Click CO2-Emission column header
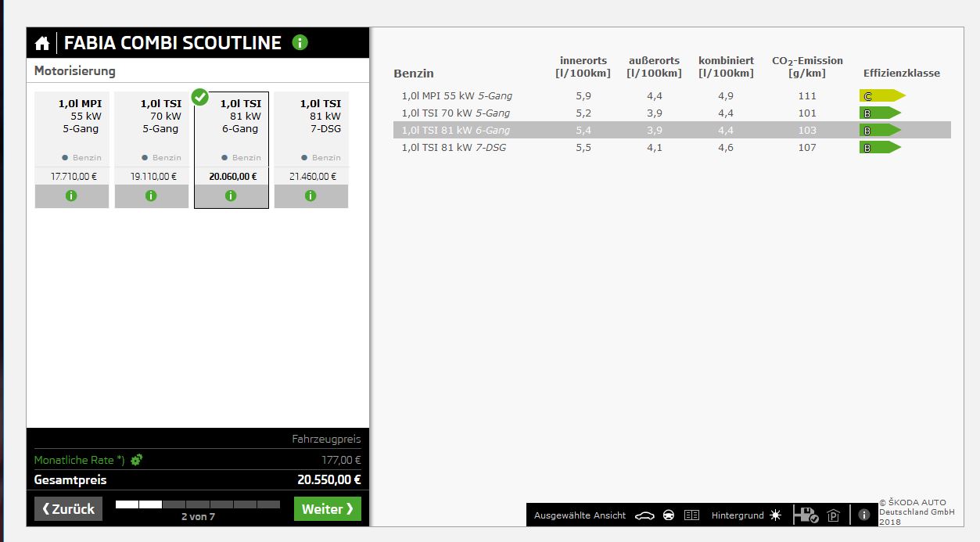Screen dimensions: 980x542 point(807,67)
